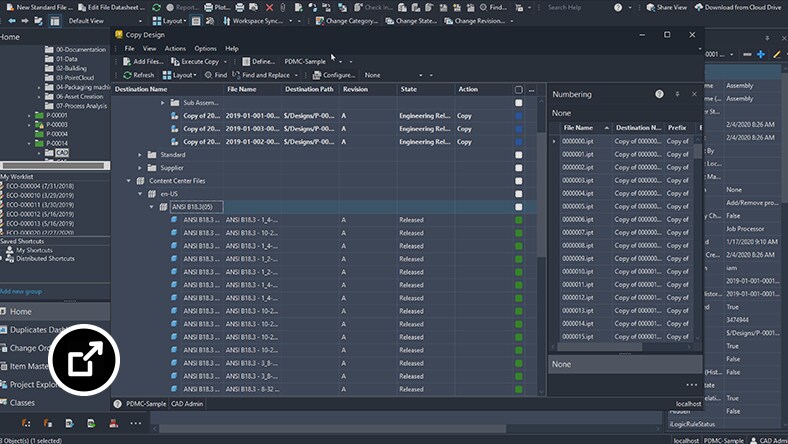Expand the Standard folder node

(x=140, y=155)
